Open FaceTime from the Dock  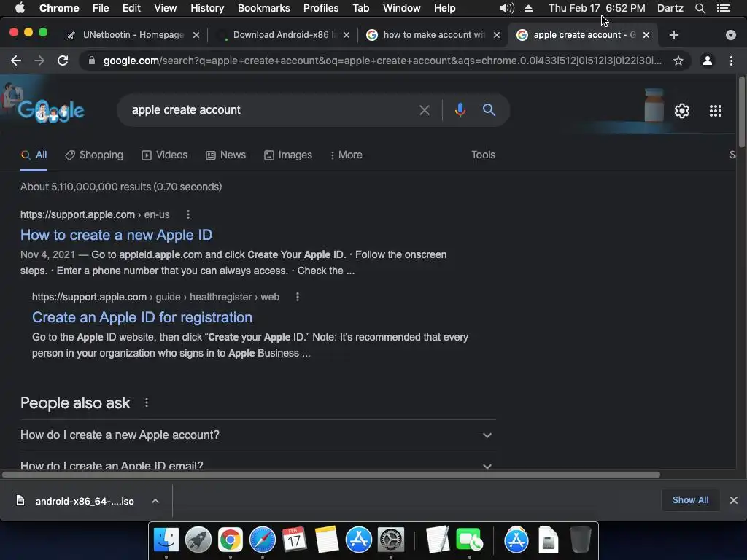pos(469,540)
